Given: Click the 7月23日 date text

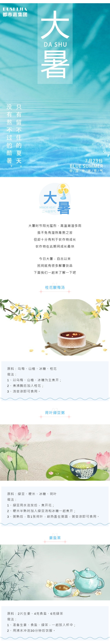Looking at the screenshot, I should 94,161.
